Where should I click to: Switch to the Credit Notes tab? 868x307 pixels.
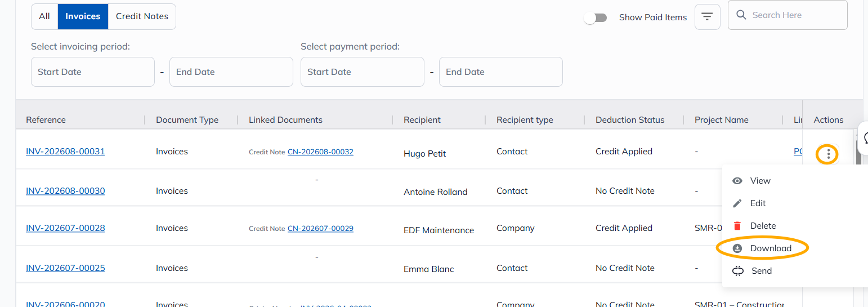142,16
